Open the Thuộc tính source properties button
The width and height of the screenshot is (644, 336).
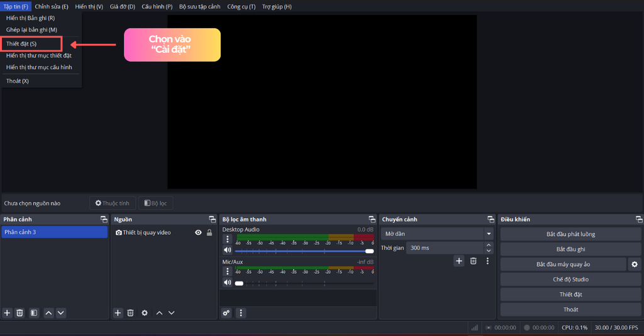113,203
